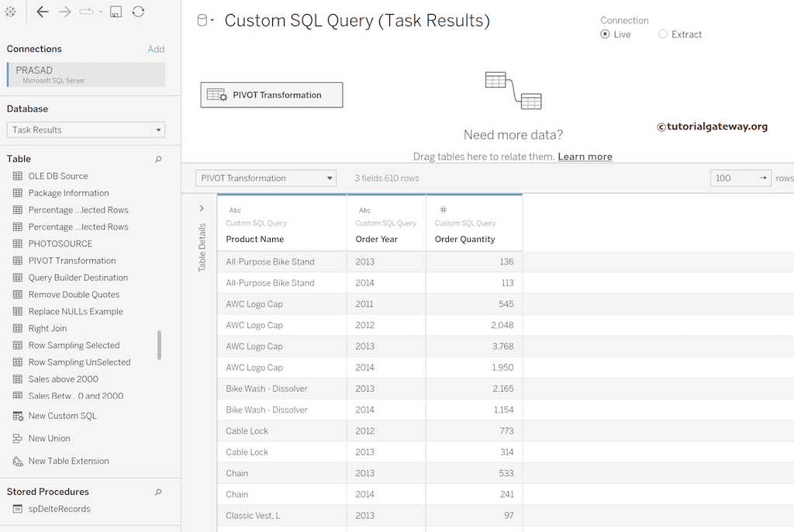Save the data source with the save icon
794x532 pixels.
(x=115, y=12)
